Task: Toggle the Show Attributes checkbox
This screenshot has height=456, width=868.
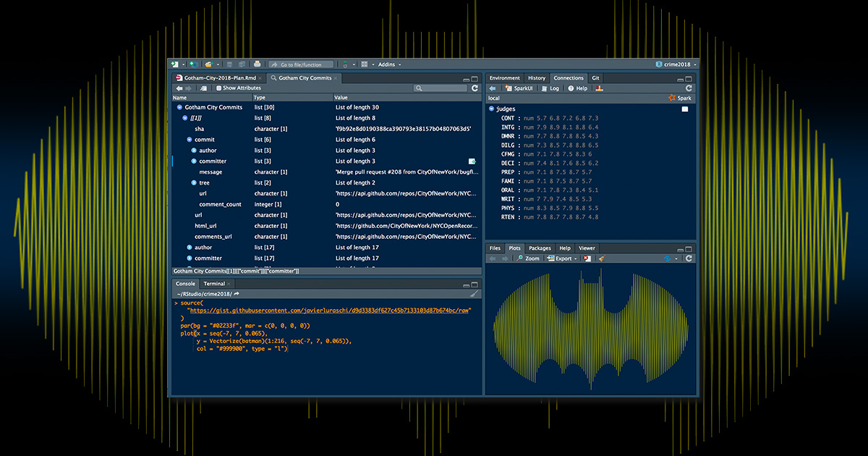Action: click(218, 88)
